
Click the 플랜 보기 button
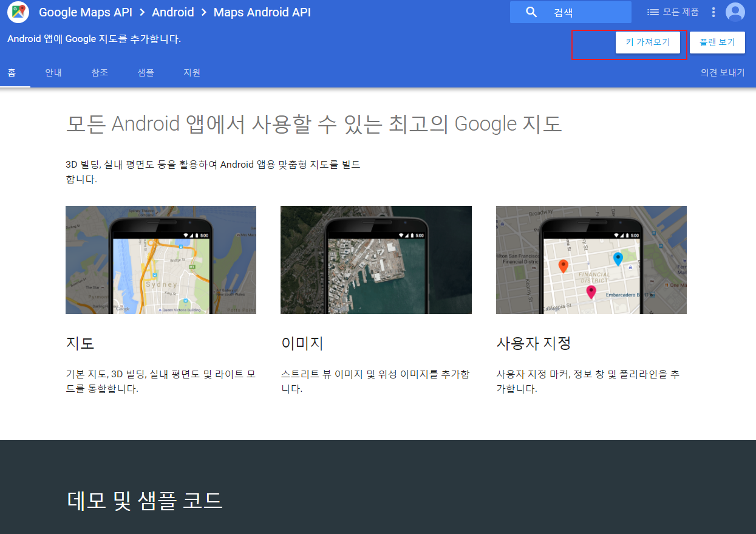717,43
